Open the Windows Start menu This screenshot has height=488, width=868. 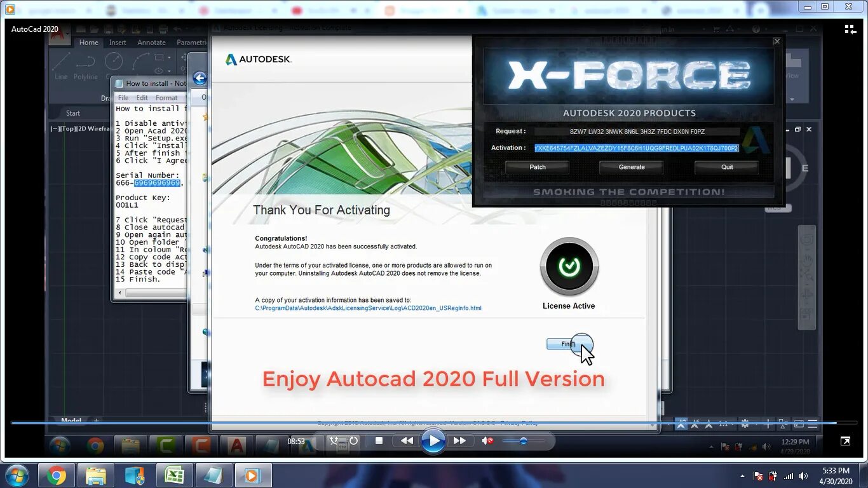coord(17,475)
